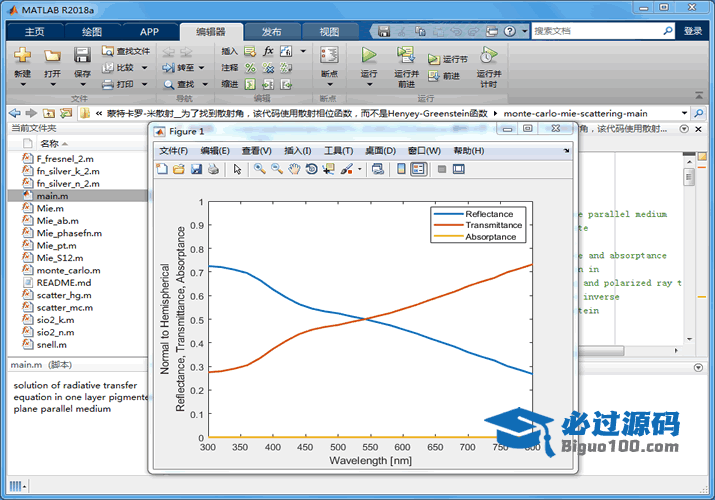This screenshot has width=715, height=500.
Task: Click the 名称 (Name) column header
Action: 49,144
